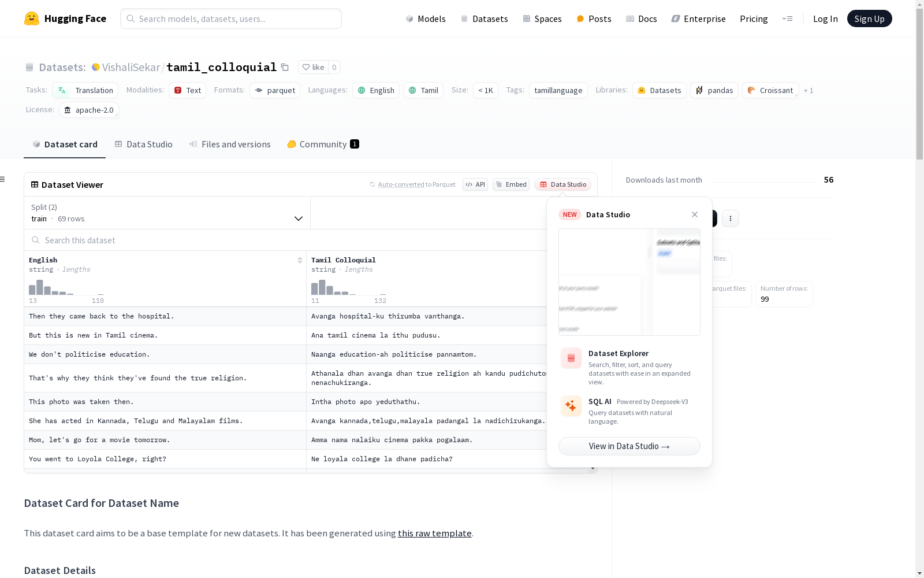The height and width of the screenshot is (578, 924).
Task: Open the three-dot options button
Action: pyautogui.click(x=731, y=218)
